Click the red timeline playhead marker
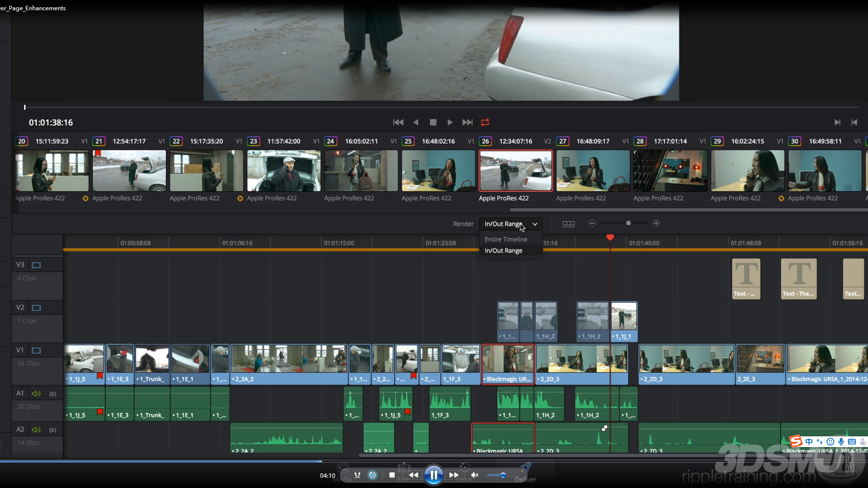The height and width of the screenshot is (488, 868). point(610,237)
